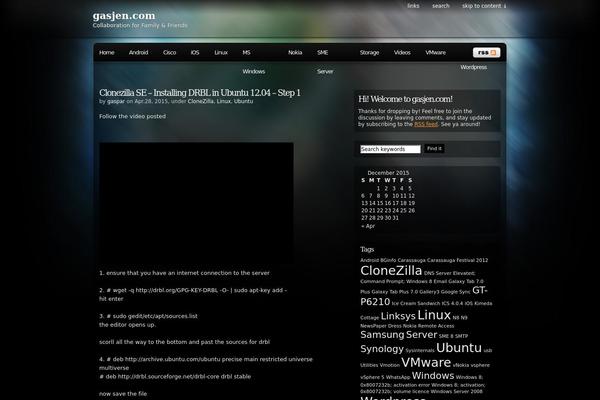Open the 'Google Sync' tag

click(x=455, y=292)
